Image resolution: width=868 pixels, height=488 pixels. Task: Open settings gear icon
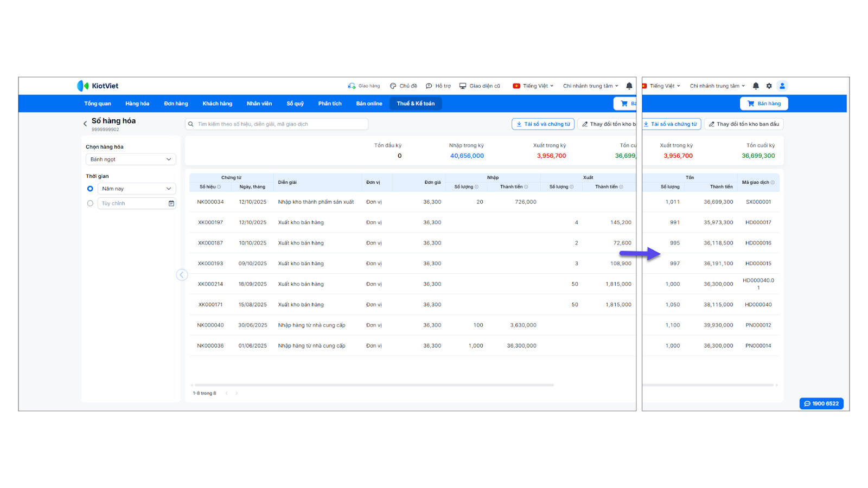click(x=769, y=86)
